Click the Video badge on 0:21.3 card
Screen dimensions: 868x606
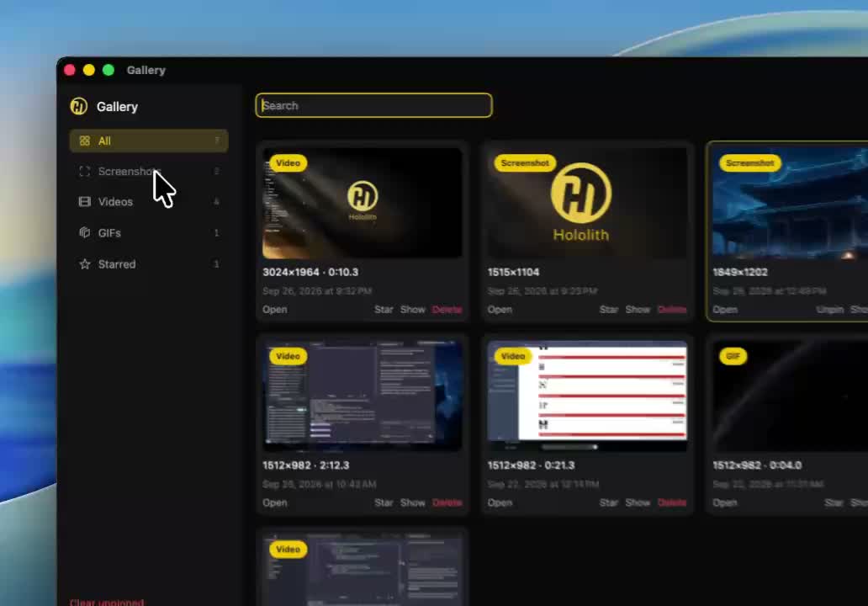click(x=513, y=356)
